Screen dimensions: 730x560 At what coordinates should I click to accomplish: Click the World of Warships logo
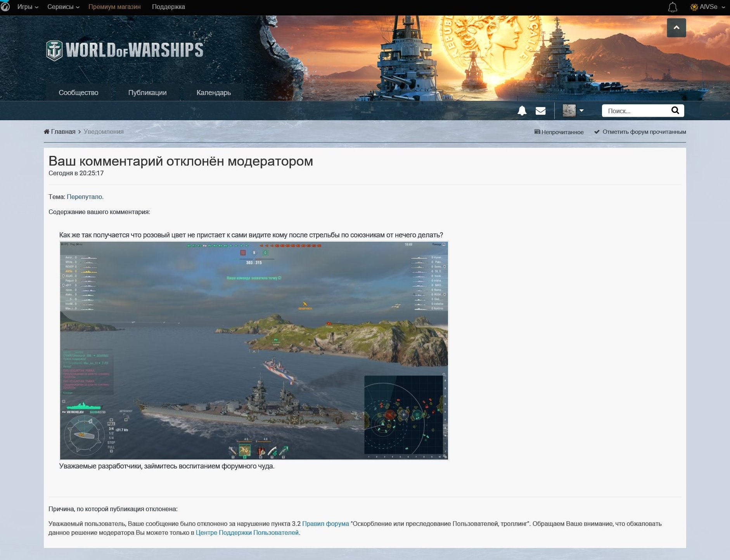(x=125, y=50)
